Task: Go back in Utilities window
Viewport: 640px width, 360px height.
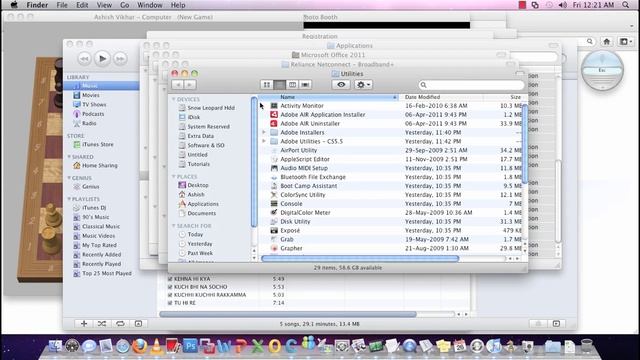Action: 178,84
